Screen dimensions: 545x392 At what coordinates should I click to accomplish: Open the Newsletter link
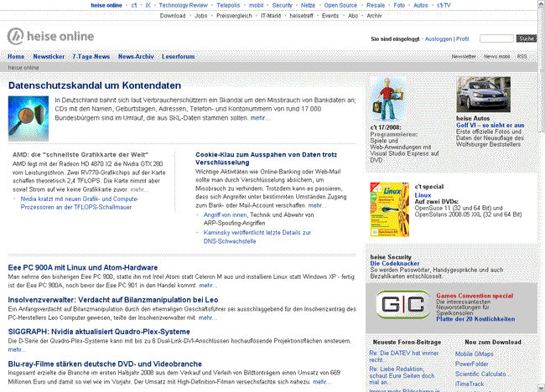[464, 56]
